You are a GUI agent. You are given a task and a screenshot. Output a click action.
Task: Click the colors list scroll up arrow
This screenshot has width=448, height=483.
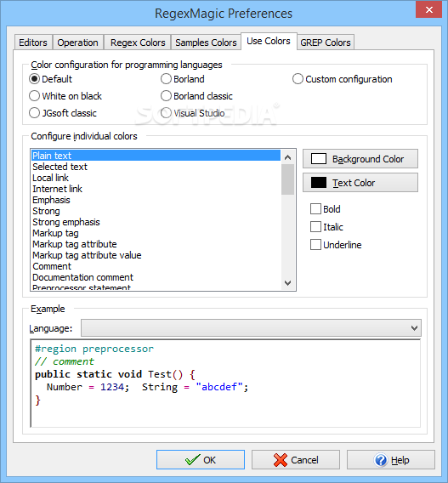[x=288, y=157]
